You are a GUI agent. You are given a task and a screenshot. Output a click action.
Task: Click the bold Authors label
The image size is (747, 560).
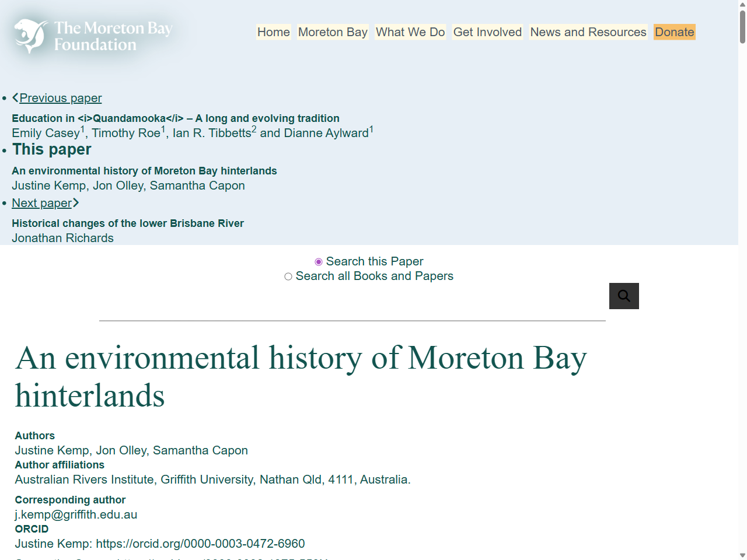(35, 436)
